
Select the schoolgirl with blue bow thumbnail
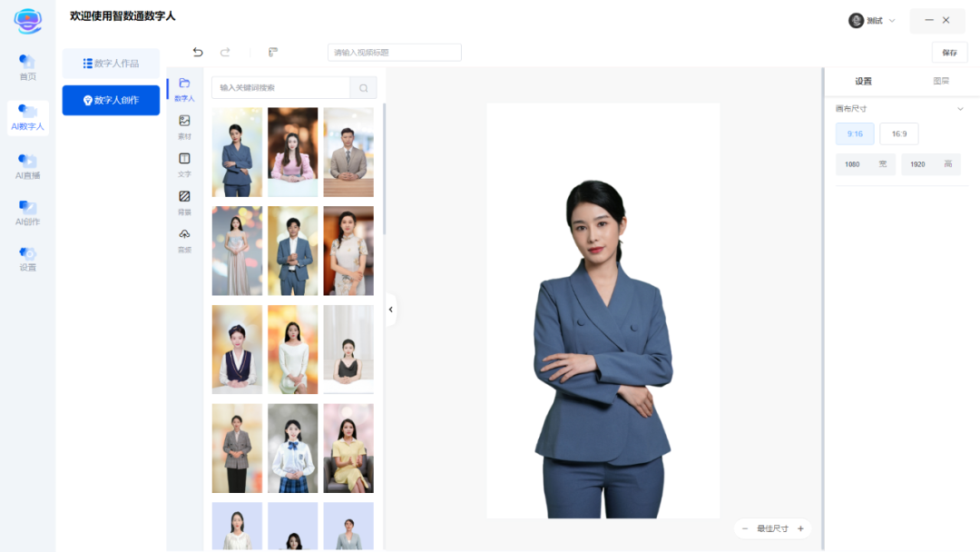[292, 448]
